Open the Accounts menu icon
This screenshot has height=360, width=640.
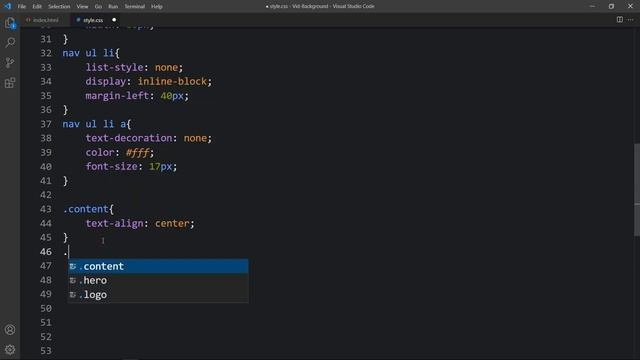(x=10, y=329)
